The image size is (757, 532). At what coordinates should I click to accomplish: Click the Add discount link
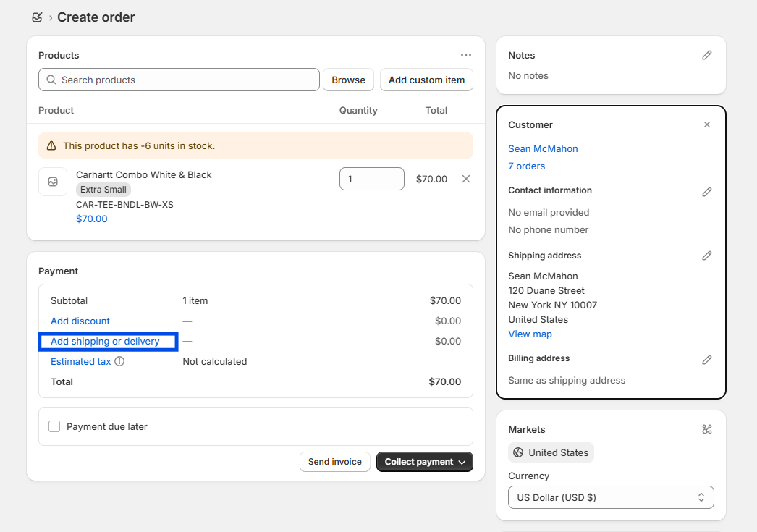pyautogui.click(x=80, y=321)
